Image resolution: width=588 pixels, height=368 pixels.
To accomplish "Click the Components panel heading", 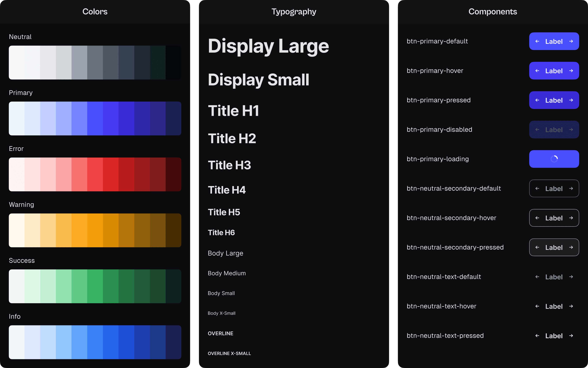I will (493, 12).
